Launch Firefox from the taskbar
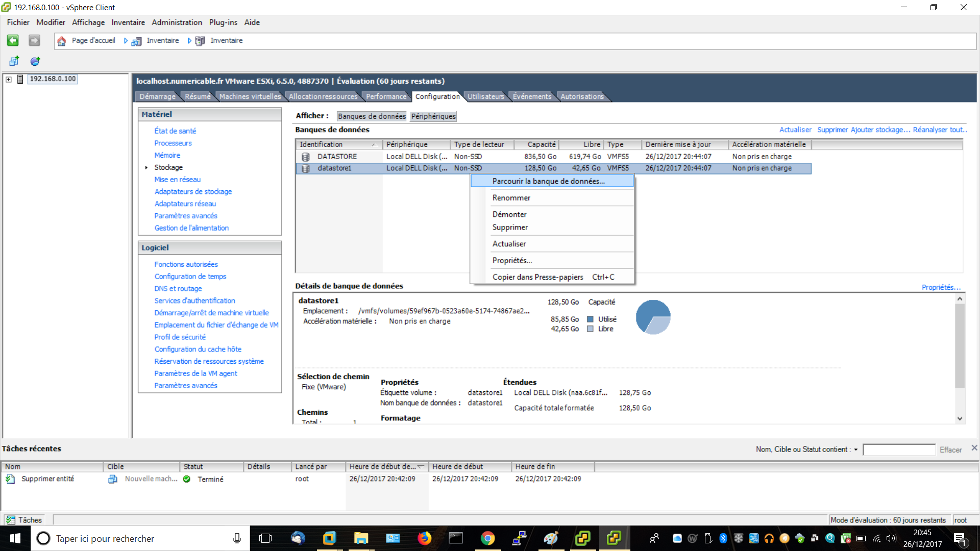This screenshot has width=980, height=551. click(x=425, y=538)
